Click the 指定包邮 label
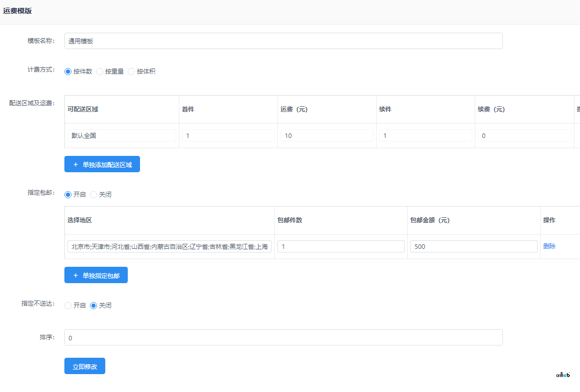580x392 pixels. 41,193
